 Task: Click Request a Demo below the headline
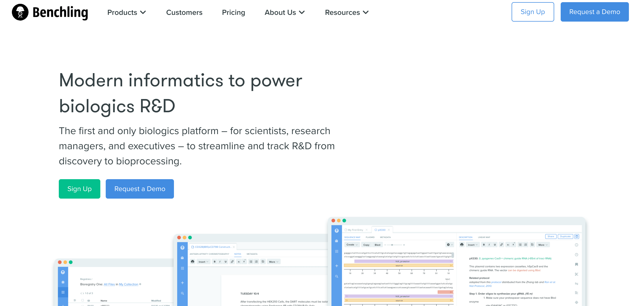coord(140,189)
